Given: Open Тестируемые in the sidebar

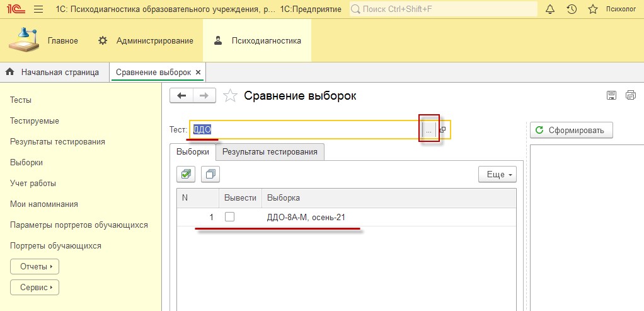Looking at the screenshot, I should pyautogui.click(x=35, y=121).
